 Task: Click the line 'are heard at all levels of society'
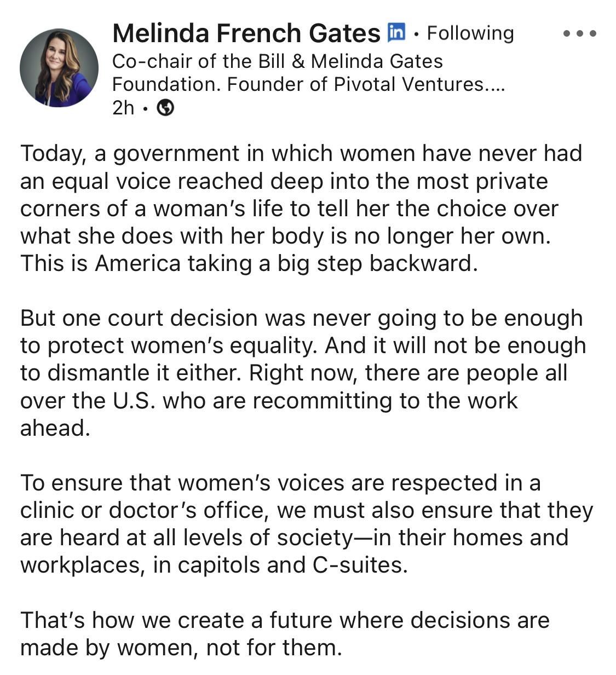294,538
